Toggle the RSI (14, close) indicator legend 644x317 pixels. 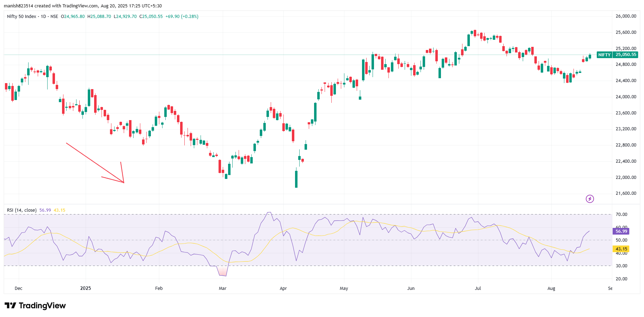[21, 210]
